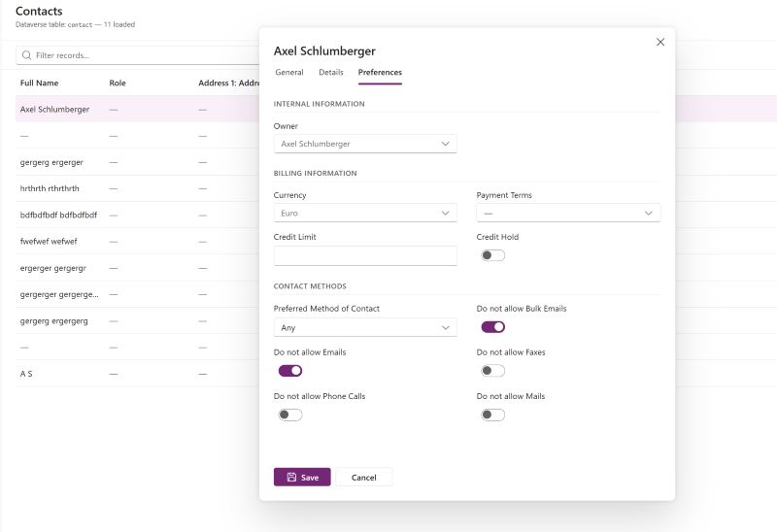Save the contact changes
This screenshot has height=532, width=777.
pos(302,477)
